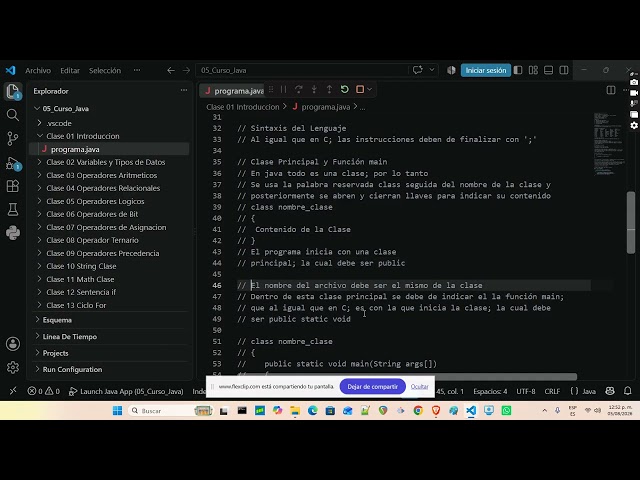This screenshot has height=480, width=640.
Task: Open the Python view in activity bar
Action: 13,233
